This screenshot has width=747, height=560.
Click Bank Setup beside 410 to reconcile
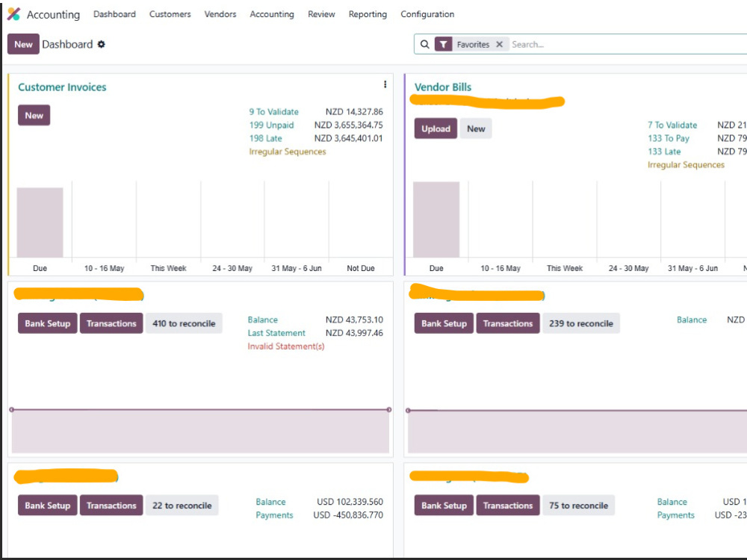(48, 323)
